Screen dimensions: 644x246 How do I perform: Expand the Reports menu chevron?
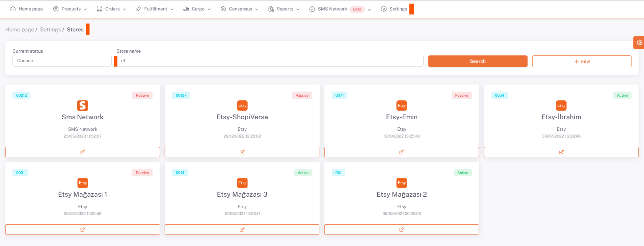pyautogui.click(x=298, y=9)
